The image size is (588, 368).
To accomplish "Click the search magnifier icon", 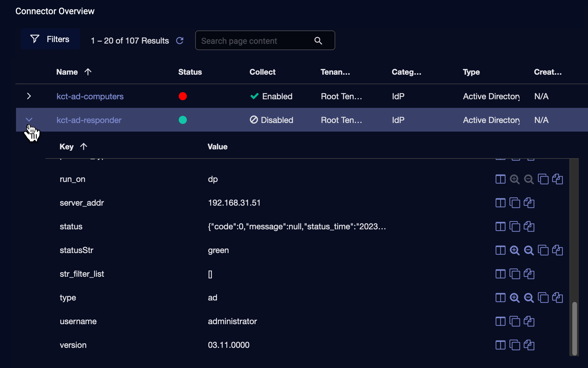I will click(x=318, y=41).
